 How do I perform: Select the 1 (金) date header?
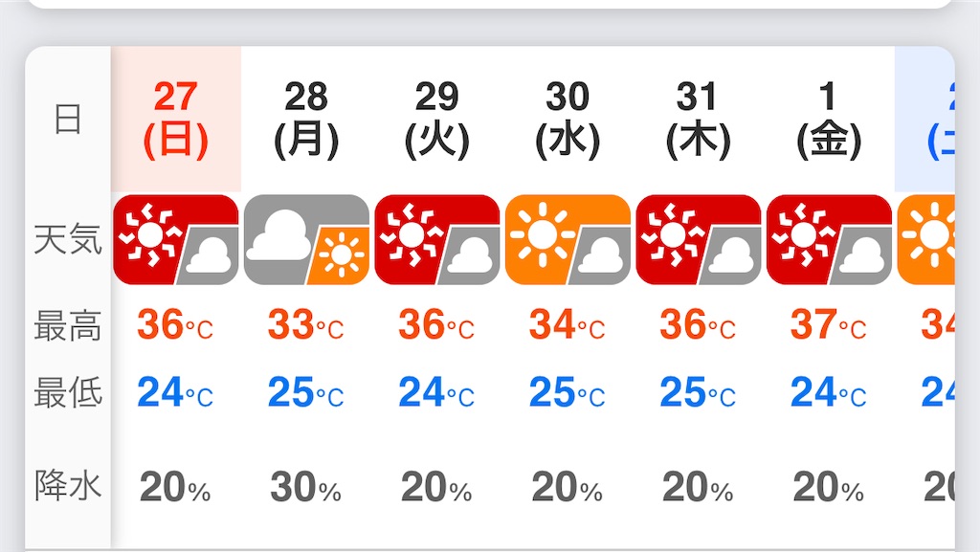pos(829,120)
